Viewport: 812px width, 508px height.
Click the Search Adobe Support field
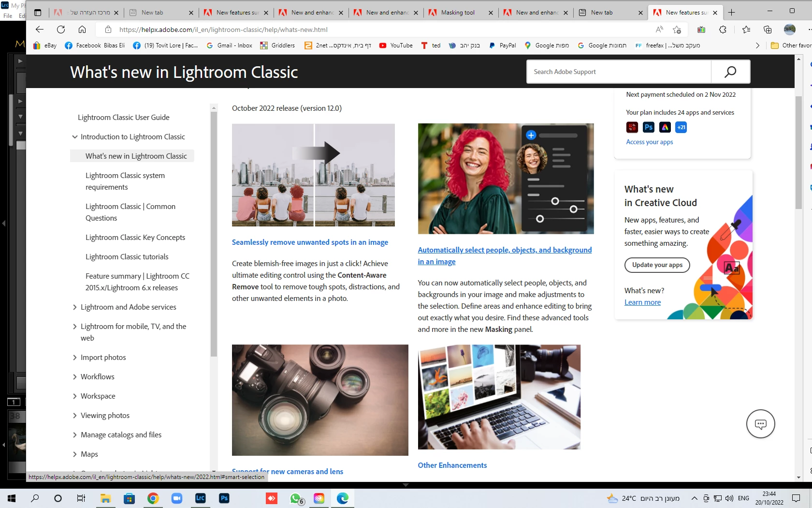[x=619, y=72]
